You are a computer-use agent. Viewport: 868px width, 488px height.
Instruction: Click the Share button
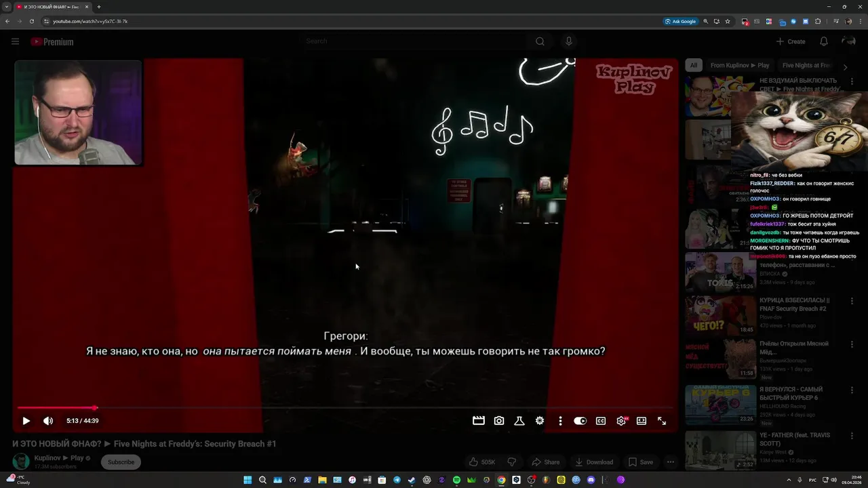546,462
